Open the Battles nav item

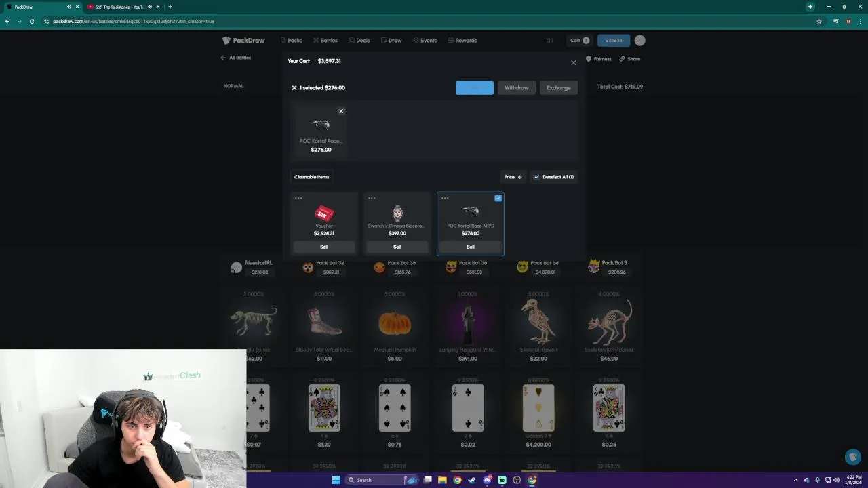tap(325, 41)
